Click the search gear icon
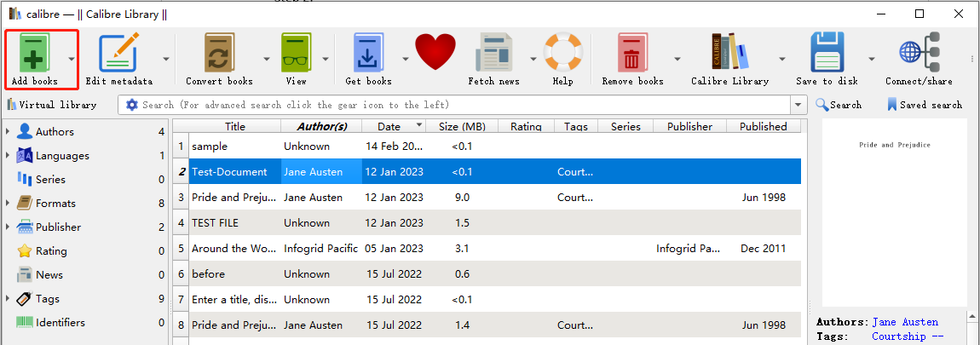Viewport: 980px width, 345px height. (x=132, y=105)
